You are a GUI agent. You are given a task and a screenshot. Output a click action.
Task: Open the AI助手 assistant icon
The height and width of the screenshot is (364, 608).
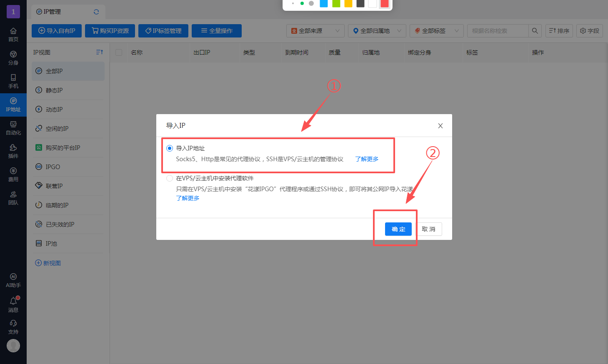pyautogui.click(x=13, y=276)
